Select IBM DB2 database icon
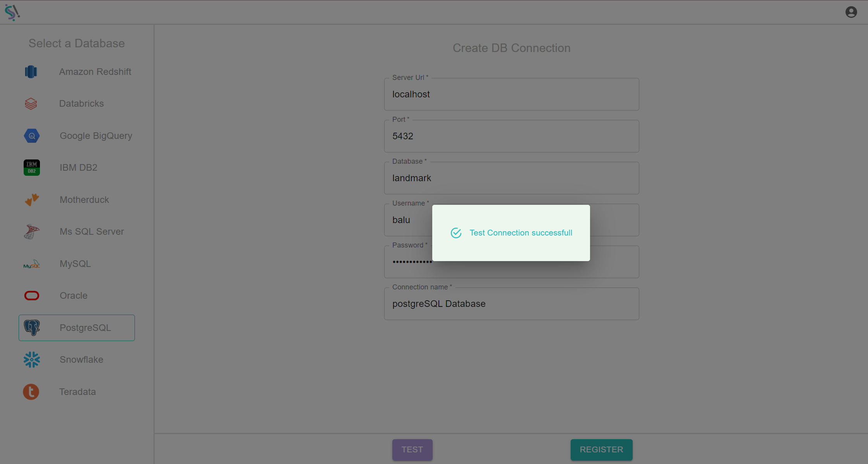This screenshot has height=464, width=868. tap(31, 167)
